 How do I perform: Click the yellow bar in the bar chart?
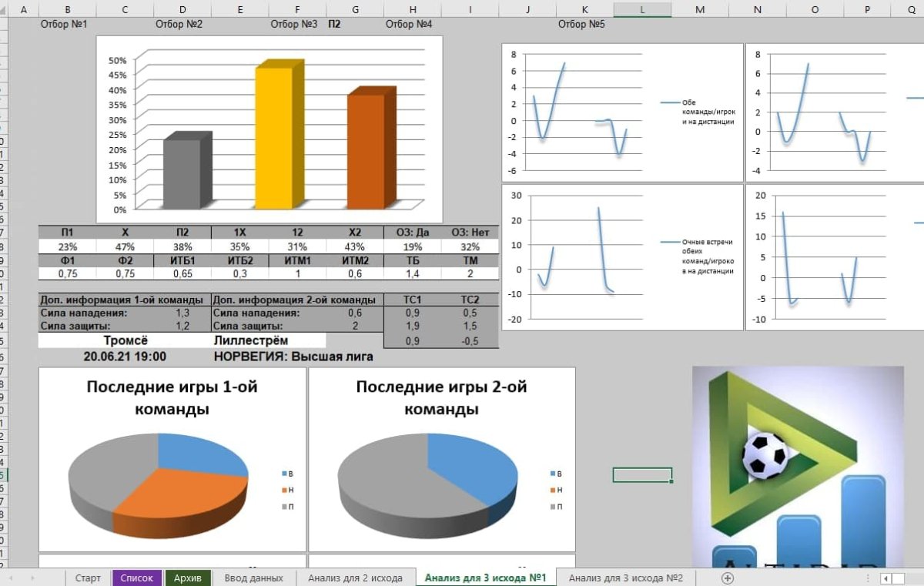(275, 137)
